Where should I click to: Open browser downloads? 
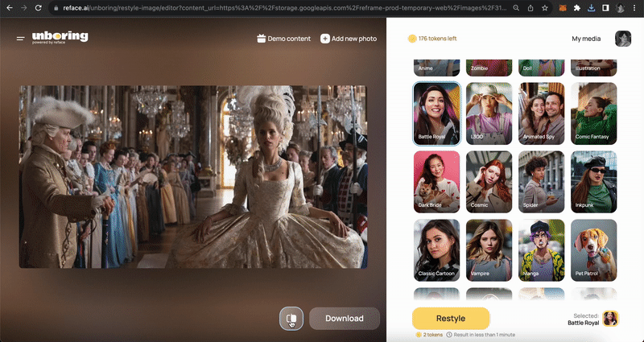click(x=591, y=8)
